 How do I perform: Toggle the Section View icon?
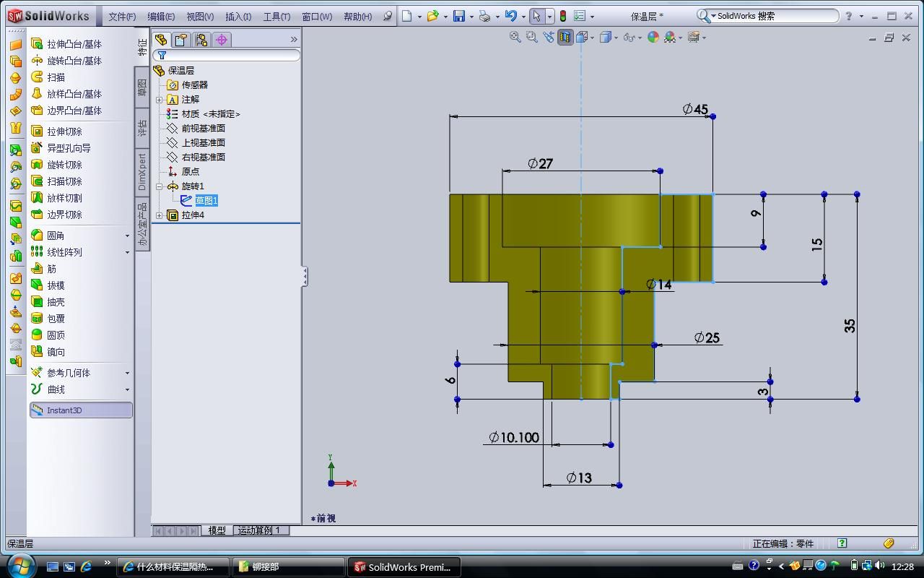tap(565, 37)
